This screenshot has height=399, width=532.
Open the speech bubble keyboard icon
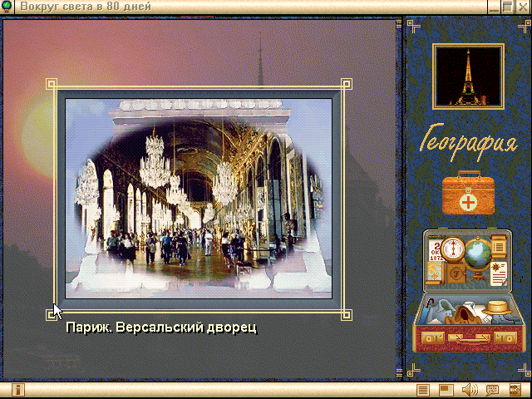click(492, 390)
